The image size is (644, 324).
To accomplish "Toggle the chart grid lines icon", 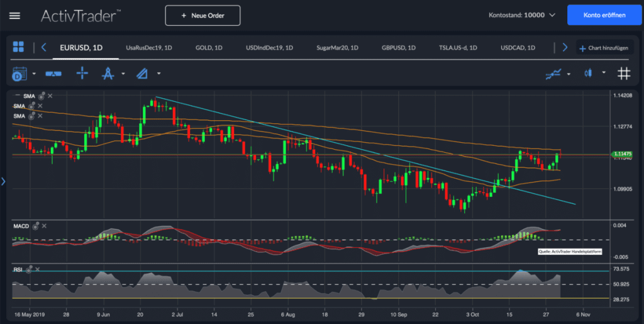I will pyautogui.click(x=624, y=74).
